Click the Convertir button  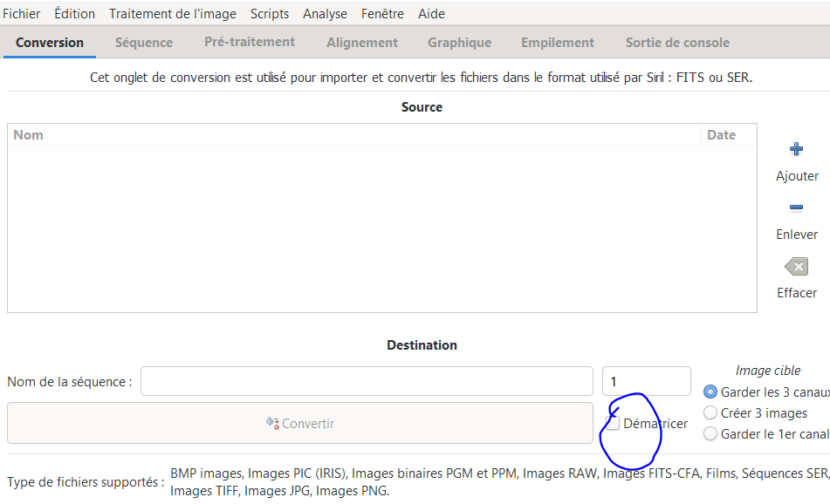300,422
